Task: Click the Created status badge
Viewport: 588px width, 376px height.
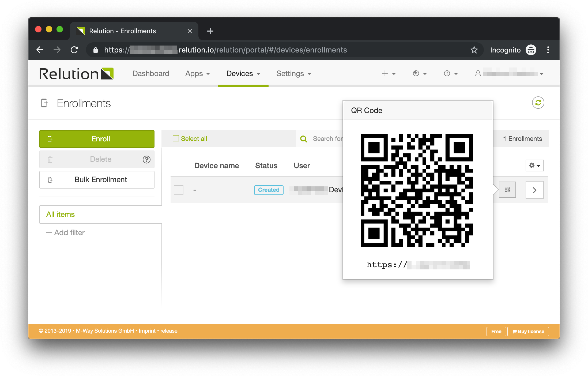Action: click(x=269, y=190)
